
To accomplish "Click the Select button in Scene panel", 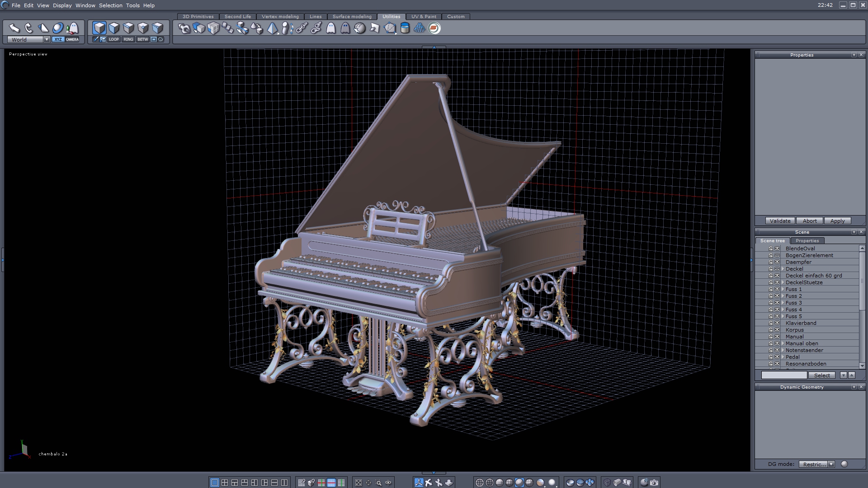I will 821,375.
